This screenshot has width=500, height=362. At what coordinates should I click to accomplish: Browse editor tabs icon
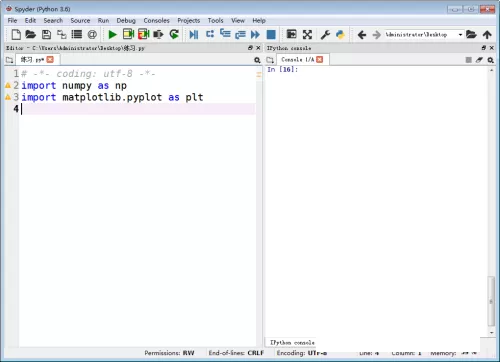(x=9, y=60)
